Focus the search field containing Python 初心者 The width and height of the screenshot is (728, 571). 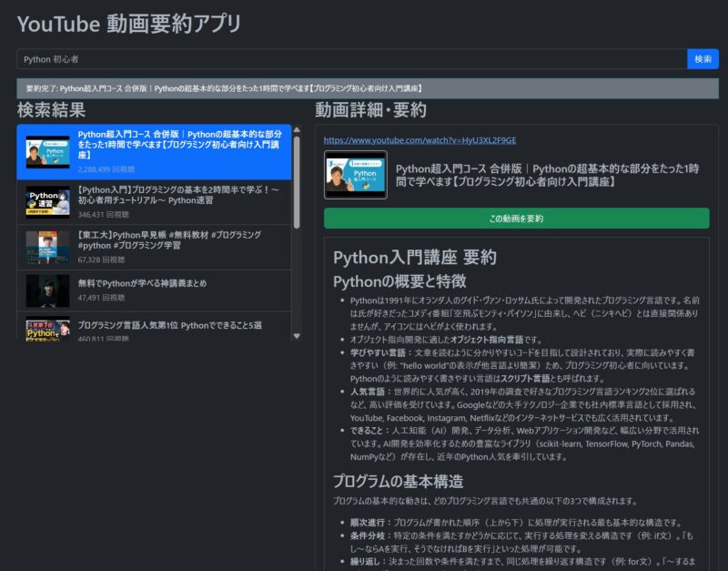coord(352,59)
